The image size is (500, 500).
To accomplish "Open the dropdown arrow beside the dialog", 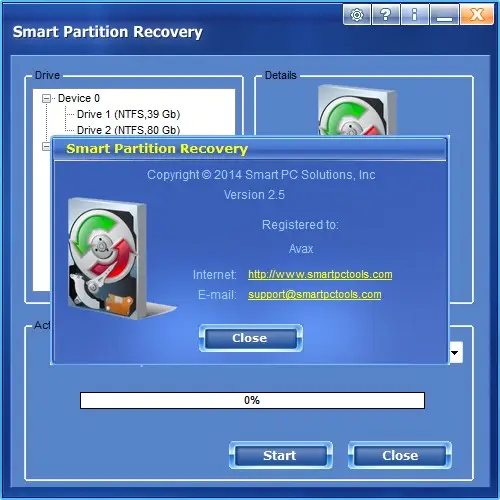I will pos(455,352).
